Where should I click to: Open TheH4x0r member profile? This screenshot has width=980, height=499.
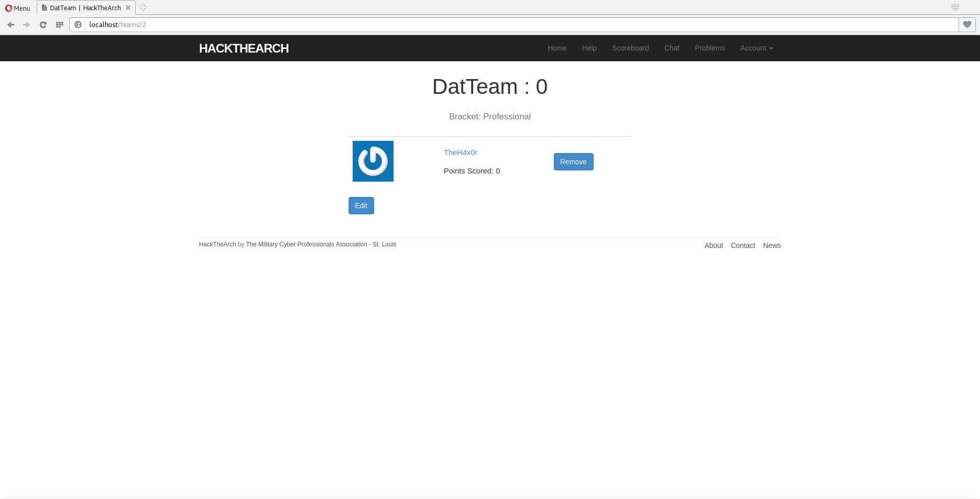pos(460,152)
